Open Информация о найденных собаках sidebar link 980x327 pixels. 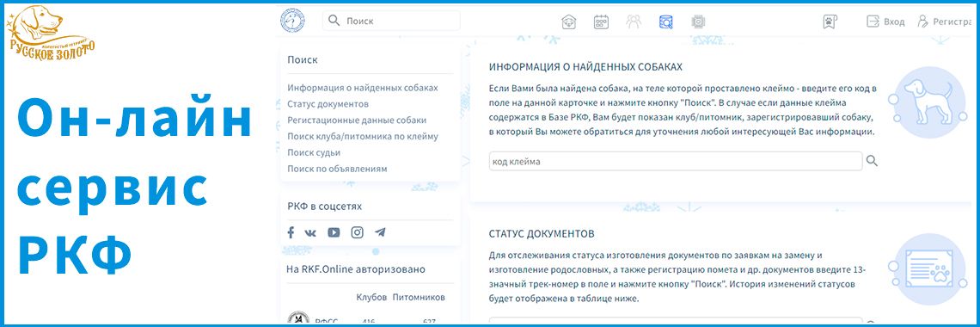click(x=363, y=88)
